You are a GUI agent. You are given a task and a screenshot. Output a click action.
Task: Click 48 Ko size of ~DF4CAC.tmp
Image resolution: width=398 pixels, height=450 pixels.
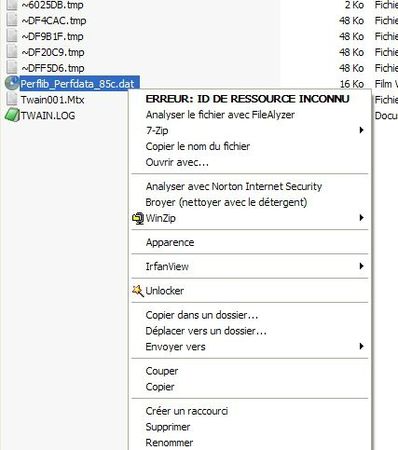[352, 21]
